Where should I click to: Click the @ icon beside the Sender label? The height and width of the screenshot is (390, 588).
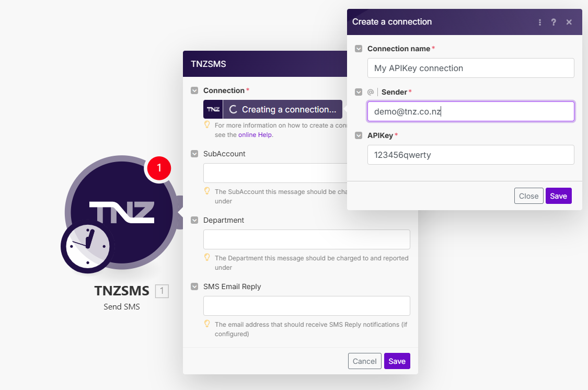coord(371,91)
